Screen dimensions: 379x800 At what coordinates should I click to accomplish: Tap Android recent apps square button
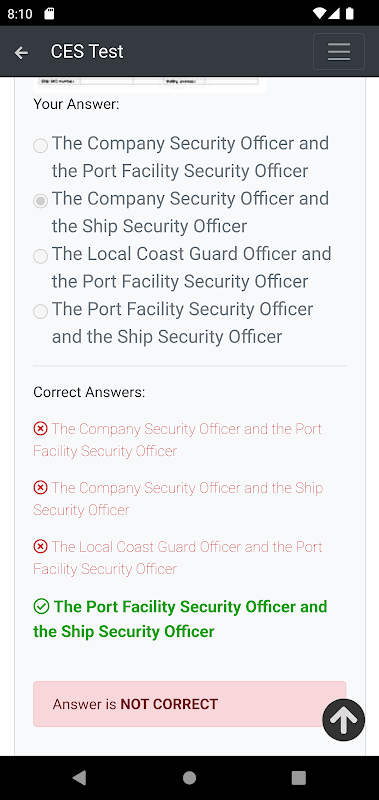298,778
